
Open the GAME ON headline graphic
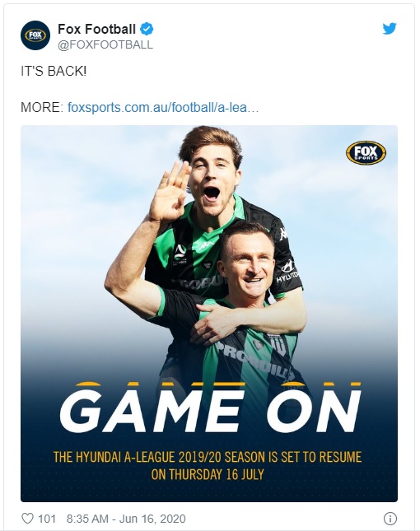210,408
